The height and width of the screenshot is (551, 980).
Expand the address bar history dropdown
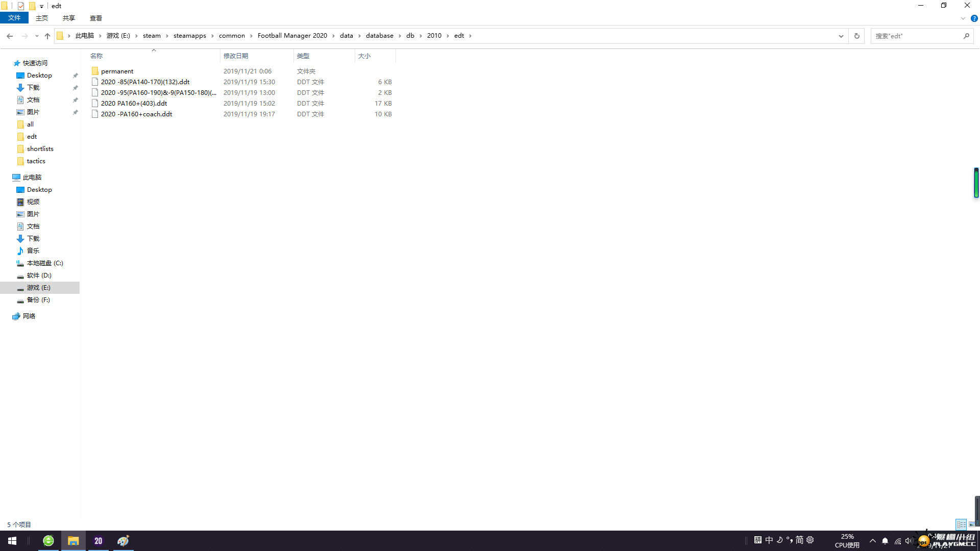tap(841, 36)
